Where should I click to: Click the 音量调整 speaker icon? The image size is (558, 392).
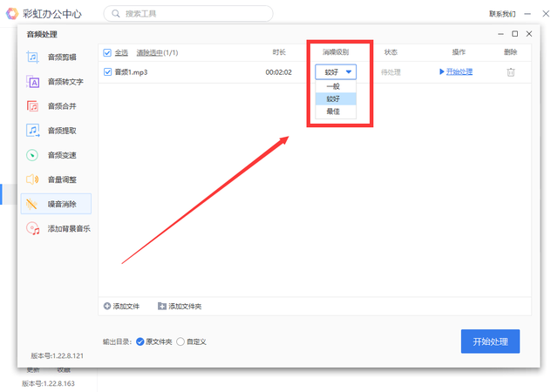click(x=32, y=179)
